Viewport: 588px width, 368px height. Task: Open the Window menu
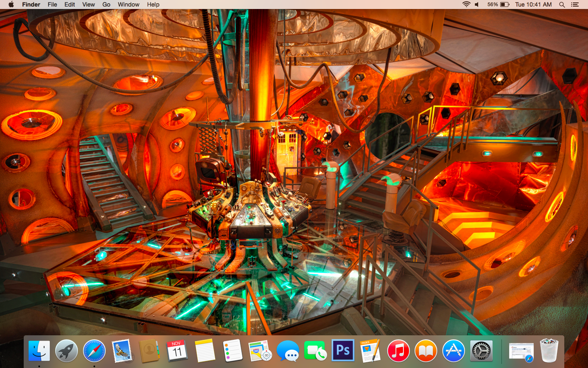[x=129, y=4]
